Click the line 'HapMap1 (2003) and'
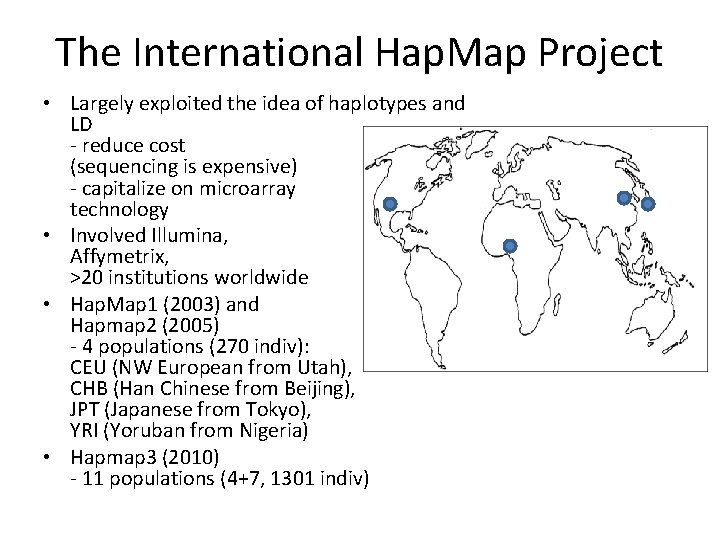The height and width of the screenshot is (540, 720). click(x=164, y=304)
